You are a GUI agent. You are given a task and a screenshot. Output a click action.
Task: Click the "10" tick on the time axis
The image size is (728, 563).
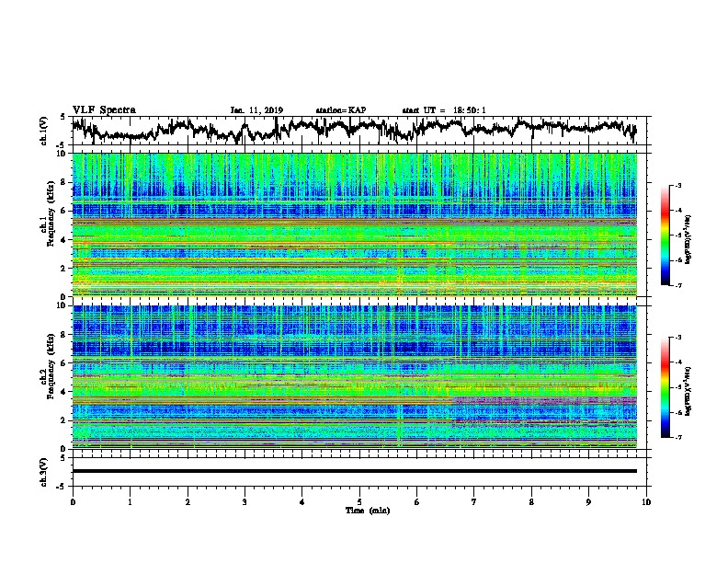(x=646, y=502)
